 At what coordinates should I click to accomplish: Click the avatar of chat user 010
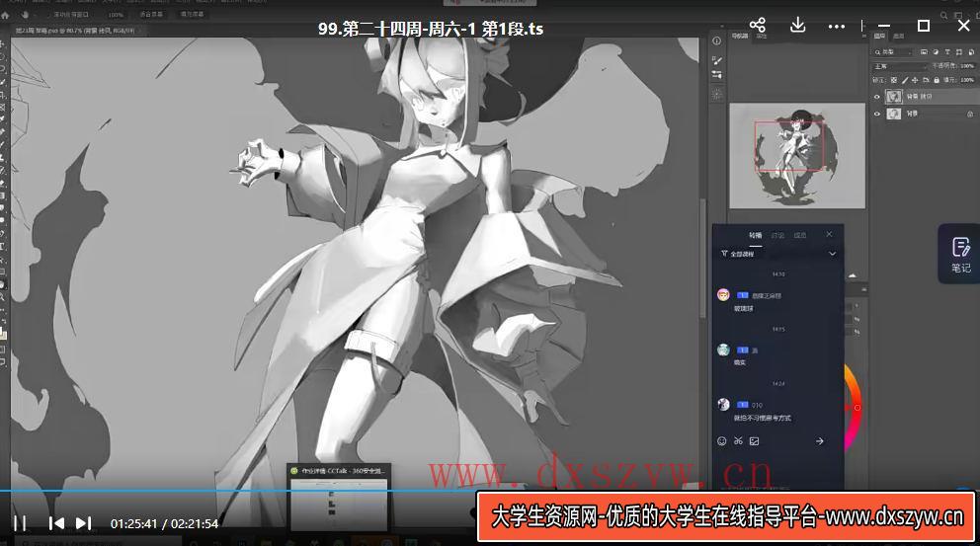click(x=723, y=404)
